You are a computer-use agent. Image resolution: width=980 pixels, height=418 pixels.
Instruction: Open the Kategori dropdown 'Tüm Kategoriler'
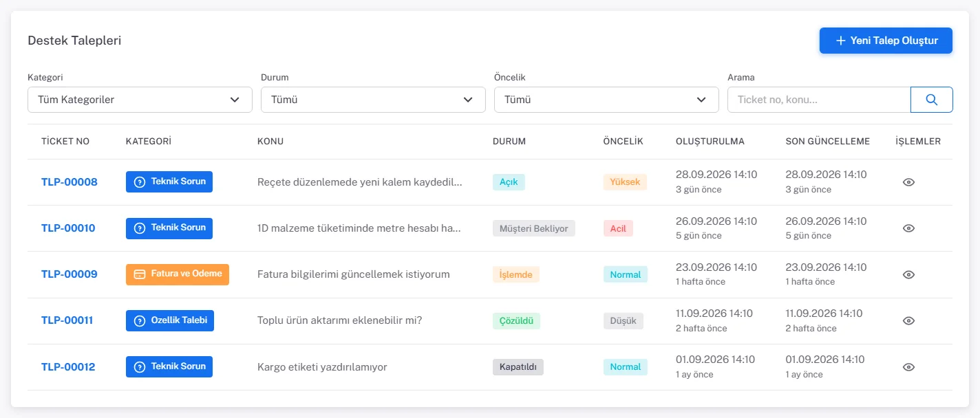pyautogui.click(x=140, y=100)
